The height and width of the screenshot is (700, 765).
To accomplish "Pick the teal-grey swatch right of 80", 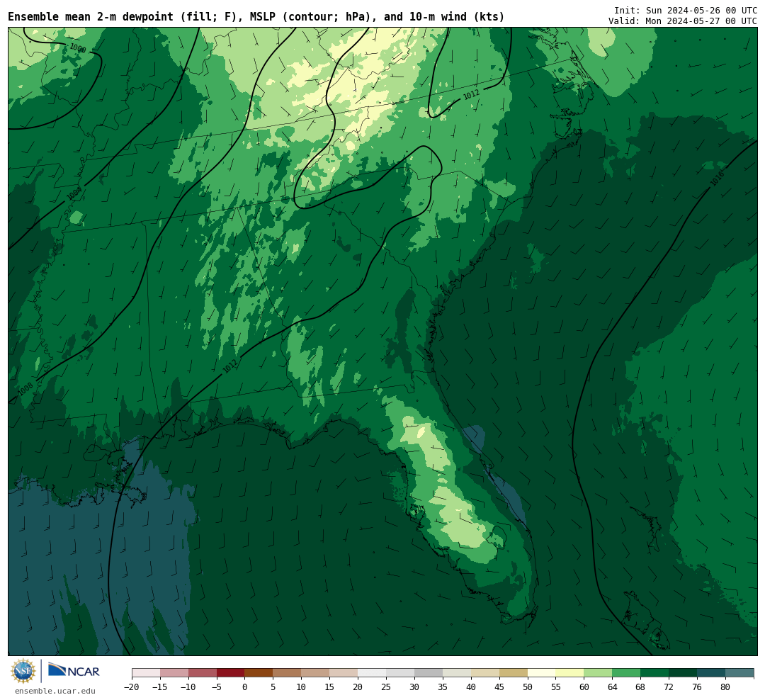I will coord(739,672).
